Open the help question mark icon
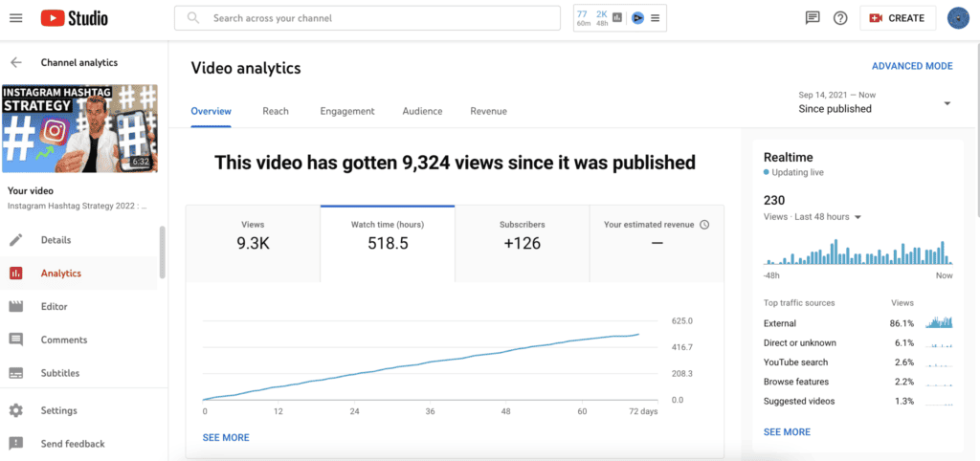980x461 pixels. tap(840, 18)
